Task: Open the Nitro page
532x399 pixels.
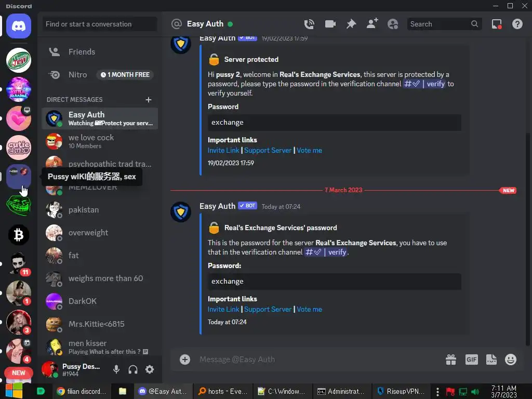Action: coord(100,75)
